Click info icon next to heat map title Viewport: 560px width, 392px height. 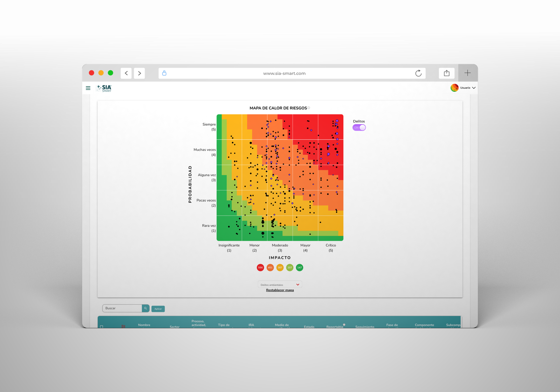309,108
